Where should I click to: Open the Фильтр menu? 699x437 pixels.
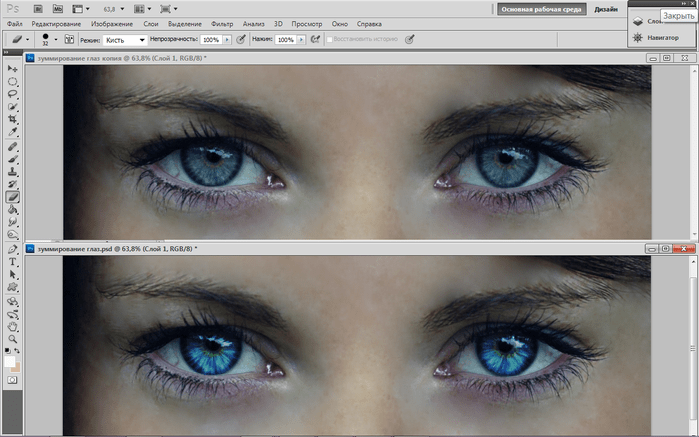point(222,24)
